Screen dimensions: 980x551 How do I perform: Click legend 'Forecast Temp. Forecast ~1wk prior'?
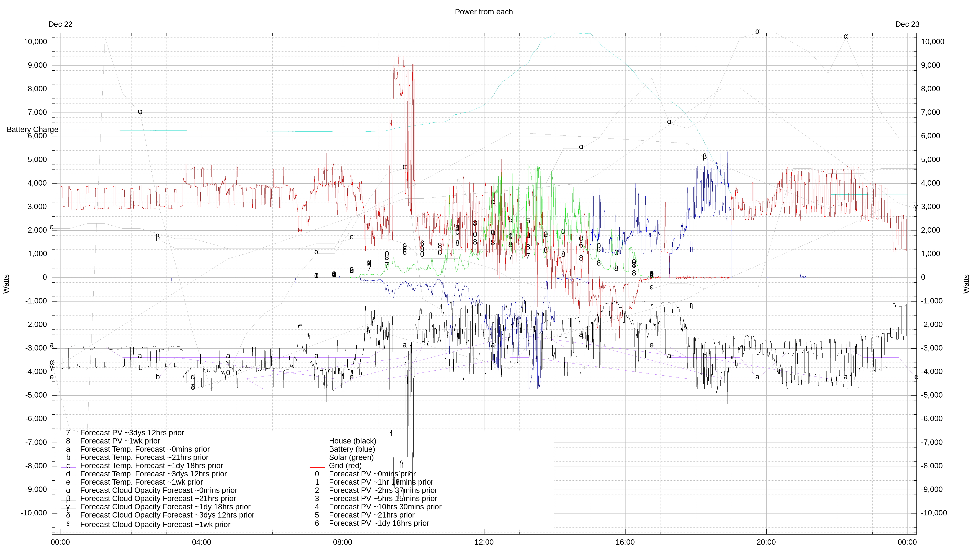[141, 482]
